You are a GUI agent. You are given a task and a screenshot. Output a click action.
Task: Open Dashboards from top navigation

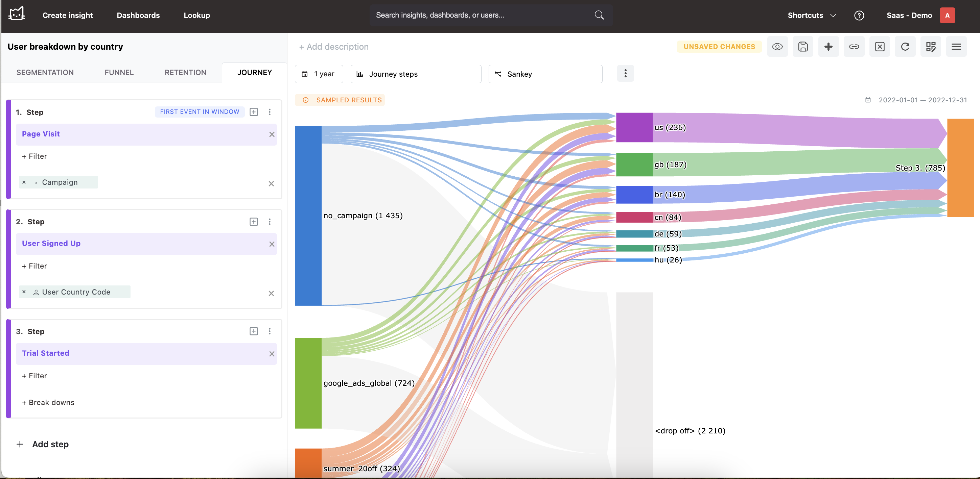pos(138,16)
